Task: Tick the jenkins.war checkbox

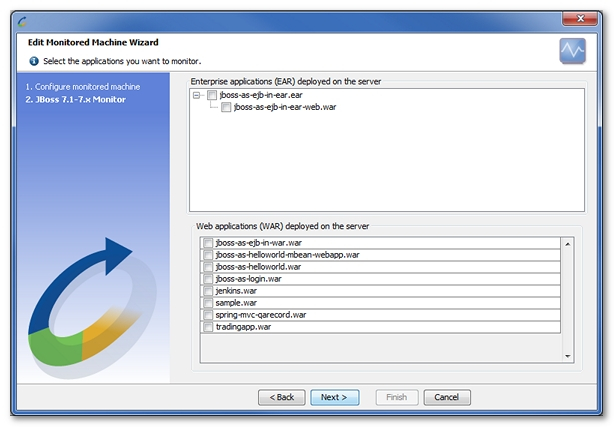Action: click(x=208, y=291)
